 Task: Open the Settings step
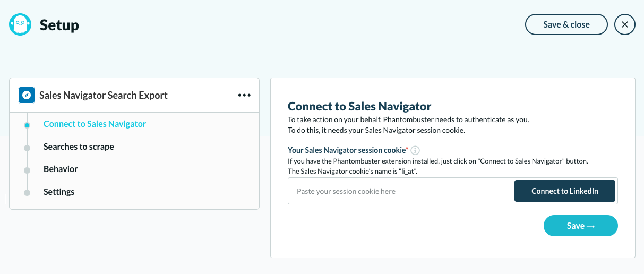(x=59, y=192)
